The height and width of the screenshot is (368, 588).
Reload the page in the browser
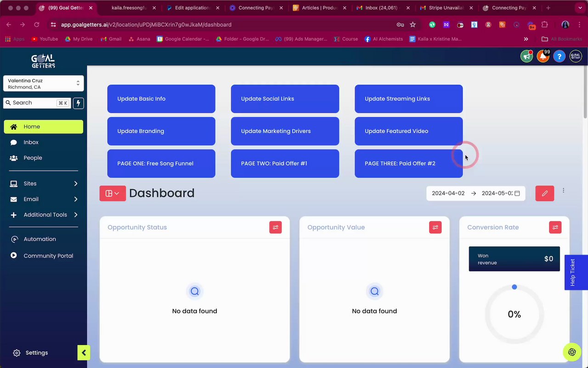click(37, 25)
